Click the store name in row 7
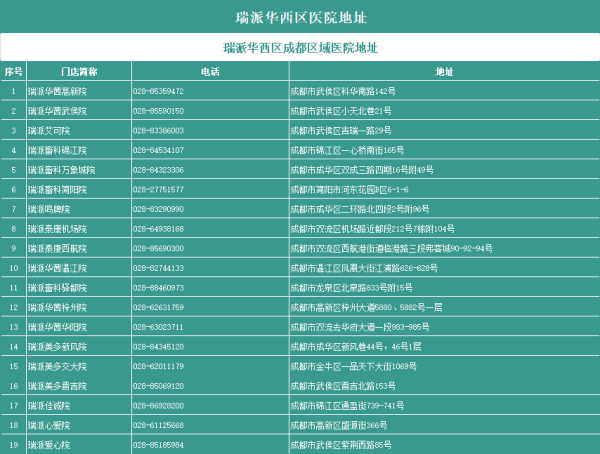The height and width of the screenshot is (454, 600). (49, 209)
